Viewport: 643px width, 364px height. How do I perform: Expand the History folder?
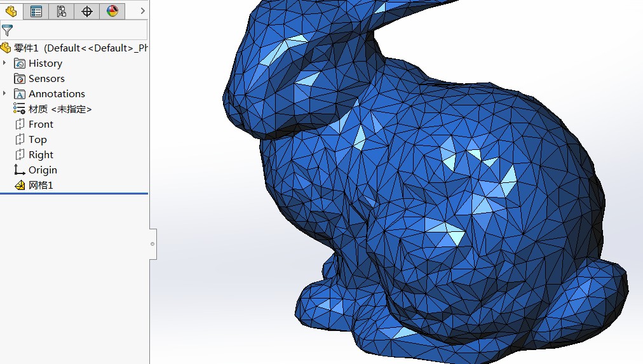(x=4, y=63)
